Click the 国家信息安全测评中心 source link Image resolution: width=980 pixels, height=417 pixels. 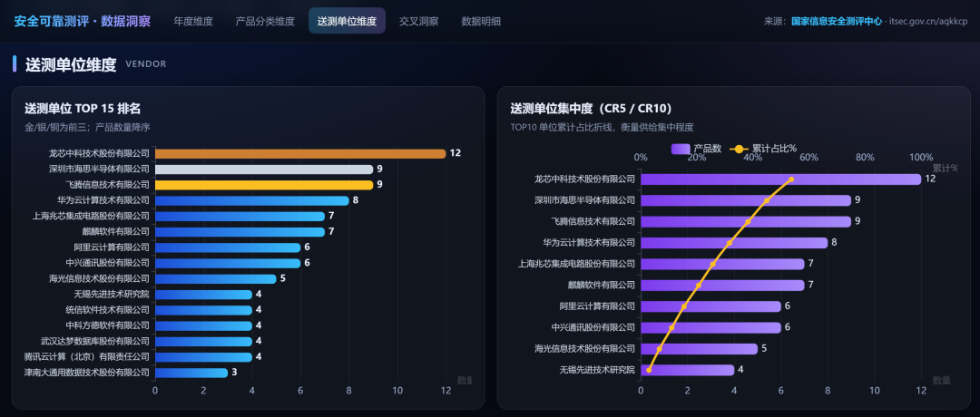click(837, 21)
